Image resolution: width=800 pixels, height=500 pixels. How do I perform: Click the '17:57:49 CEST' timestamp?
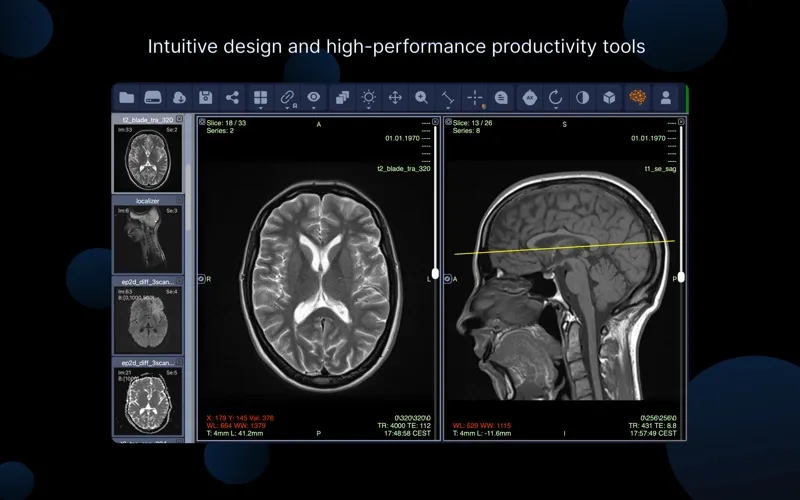pos(653,433)
